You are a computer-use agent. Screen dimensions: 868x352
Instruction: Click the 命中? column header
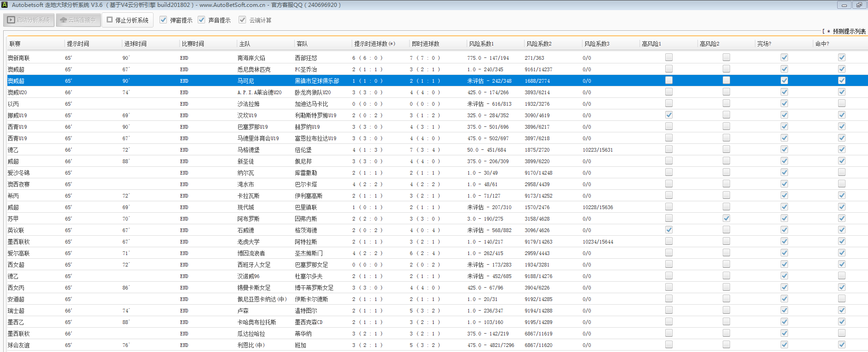click(822, 44)
